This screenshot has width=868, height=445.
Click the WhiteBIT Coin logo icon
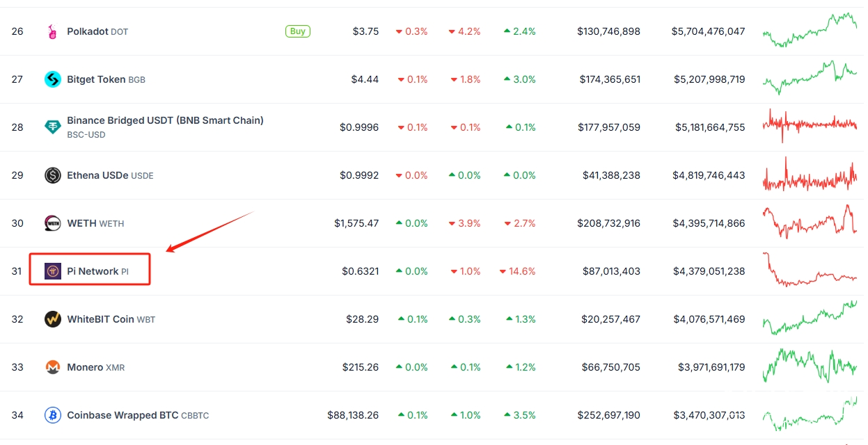pyautogui.click(x=53, y=319)
